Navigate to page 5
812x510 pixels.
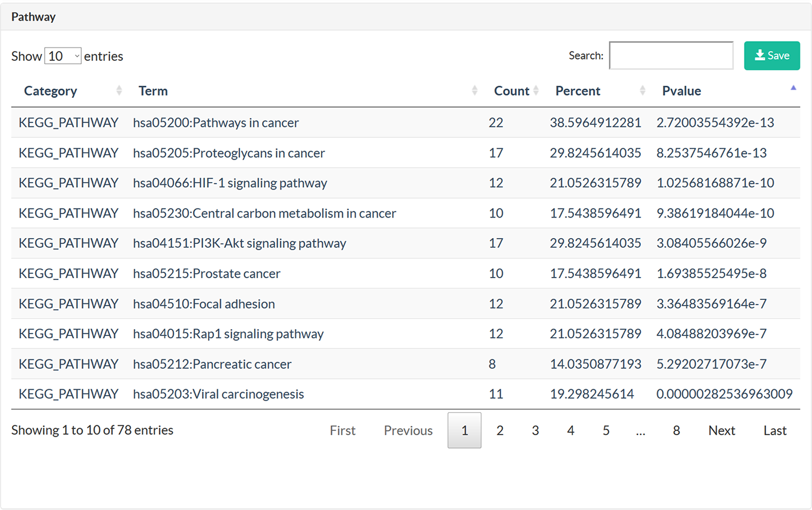coord(606,430)
